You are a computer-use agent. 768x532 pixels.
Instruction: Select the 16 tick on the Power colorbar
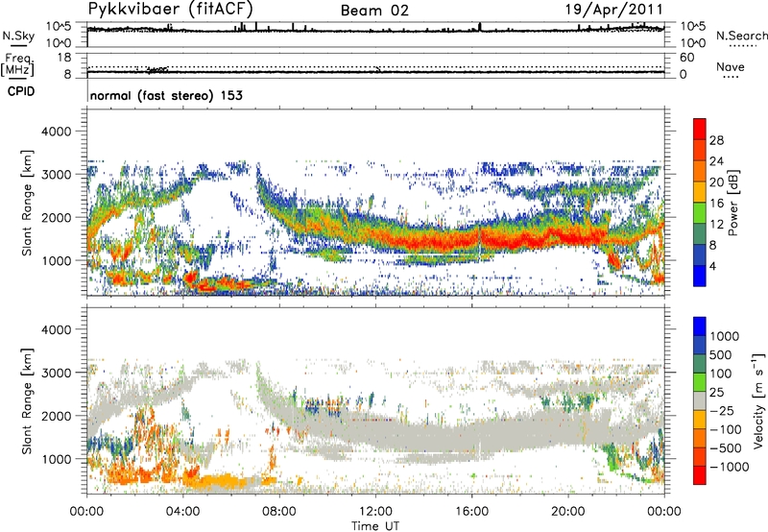click(716, 204)
